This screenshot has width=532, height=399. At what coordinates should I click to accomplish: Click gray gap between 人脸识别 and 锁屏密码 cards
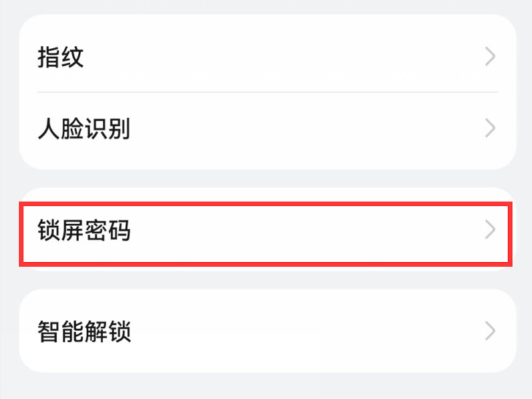pyautogui.click(x=266, y=178)
